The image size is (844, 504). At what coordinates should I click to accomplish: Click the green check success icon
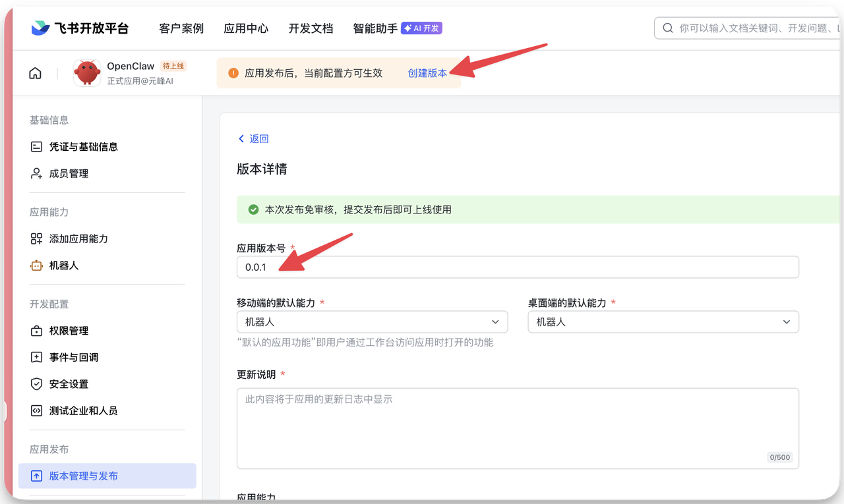(x=253, y=210)
